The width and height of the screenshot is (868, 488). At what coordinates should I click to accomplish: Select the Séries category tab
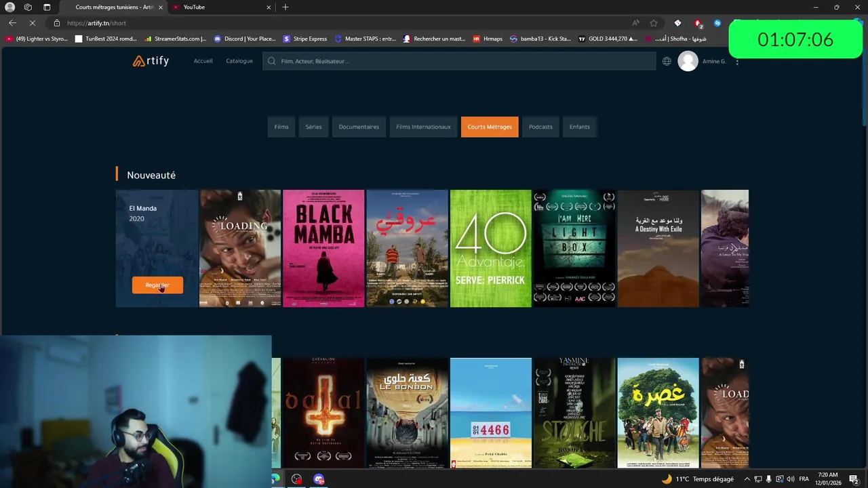313,127
